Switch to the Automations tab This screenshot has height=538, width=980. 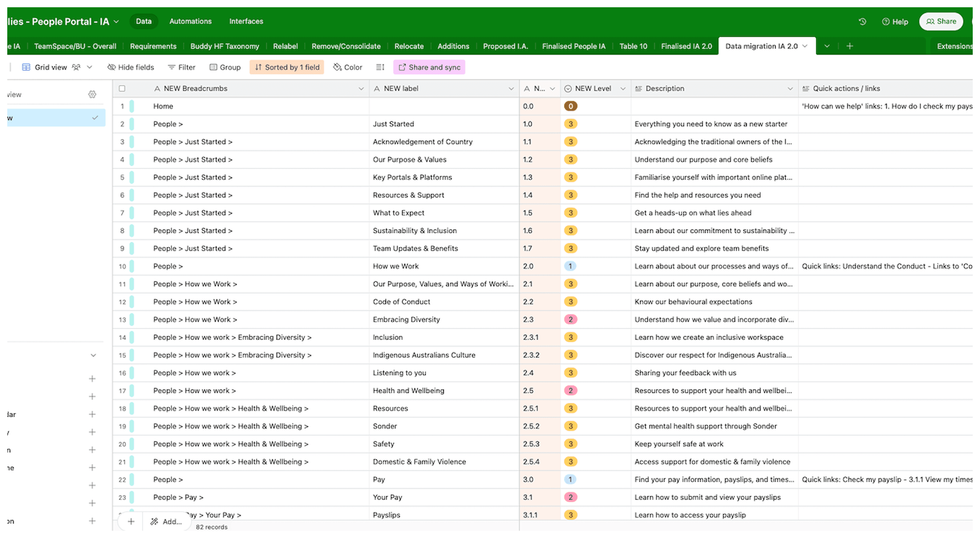tap(190, 21)
